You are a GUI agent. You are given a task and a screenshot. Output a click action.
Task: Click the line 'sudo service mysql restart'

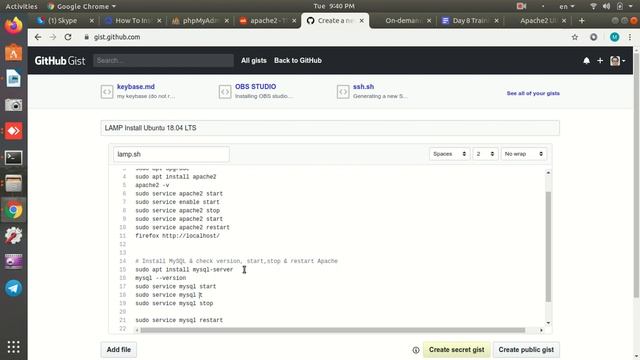pyautogui.click(x=179, y=320)
